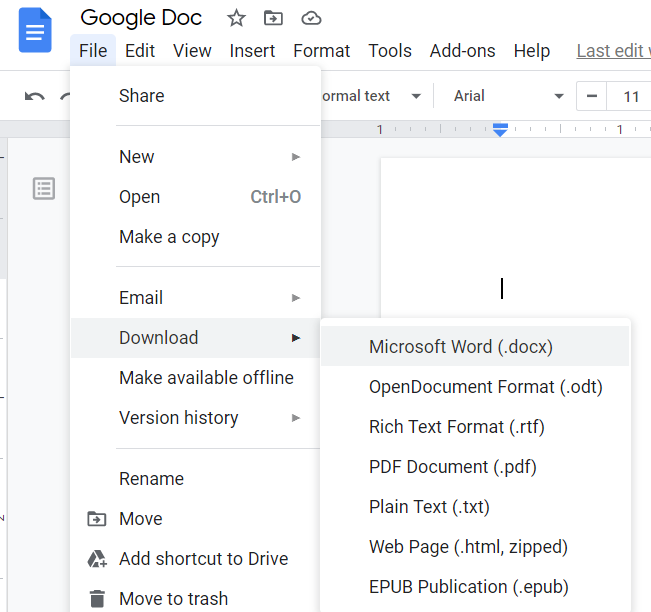This screenshot has width=651, height=612.
Task: Select Make available offline
Action: [x=196, y=378]
